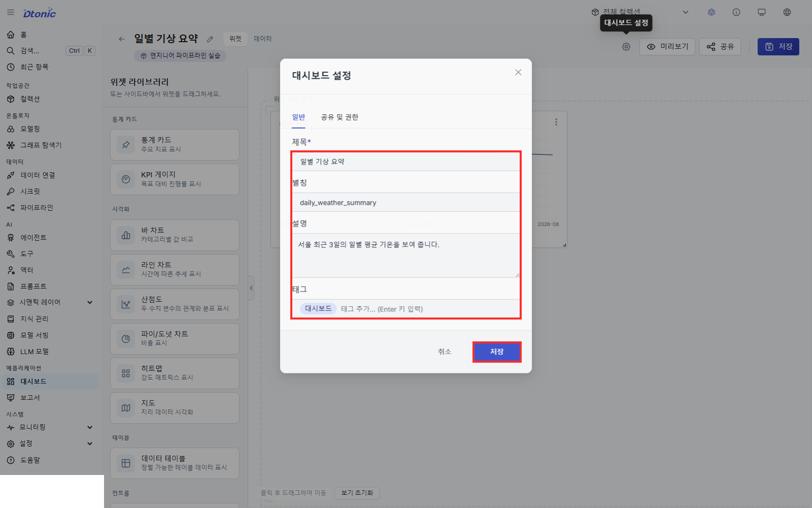The width and height of the screenshot is (812, 508).
Task: Open Tools (도구) page
Action: (x=51, y=254)
